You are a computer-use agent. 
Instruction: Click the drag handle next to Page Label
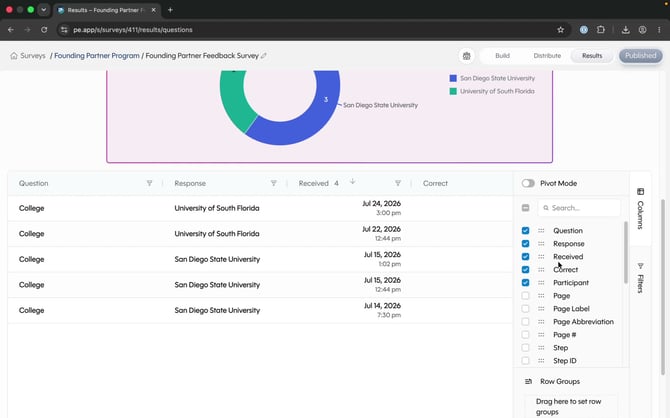click(x=541, y=309)
